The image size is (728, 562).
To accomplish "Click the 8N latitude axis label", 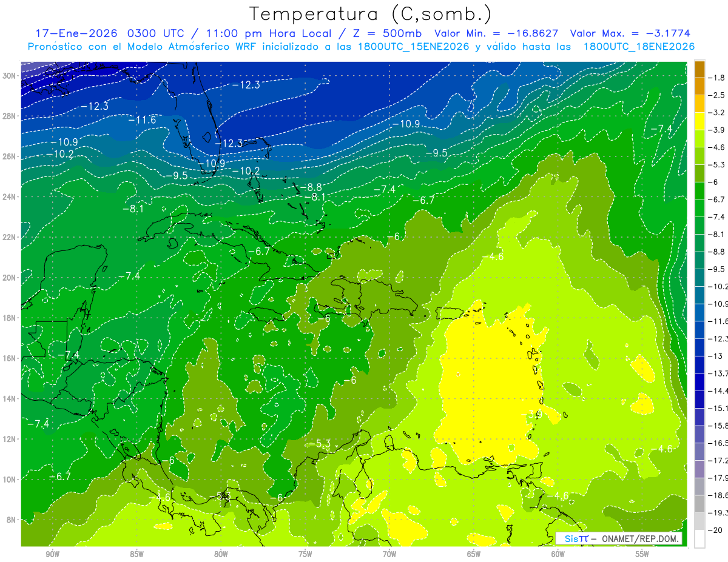I will coord(11,520).
